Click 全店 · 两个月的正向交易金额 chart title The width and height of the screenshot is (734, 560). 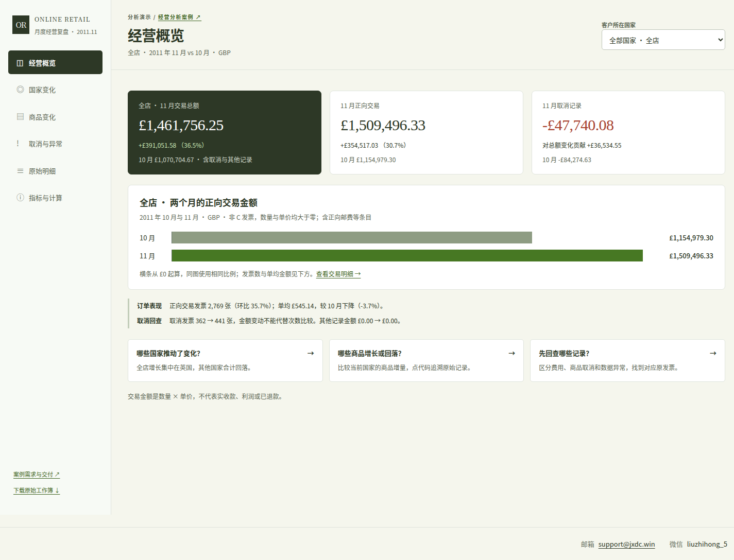click(198, 203)
